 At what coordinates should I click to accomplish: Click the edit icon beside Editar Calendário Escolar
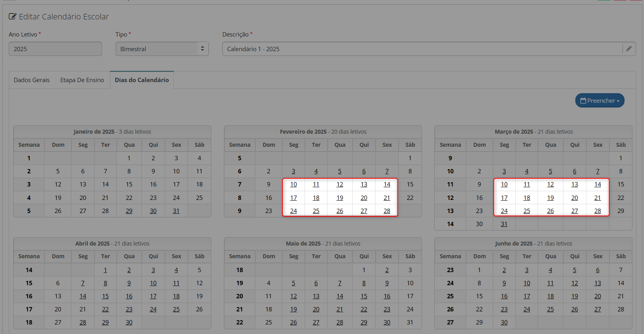tap(13, 17)
